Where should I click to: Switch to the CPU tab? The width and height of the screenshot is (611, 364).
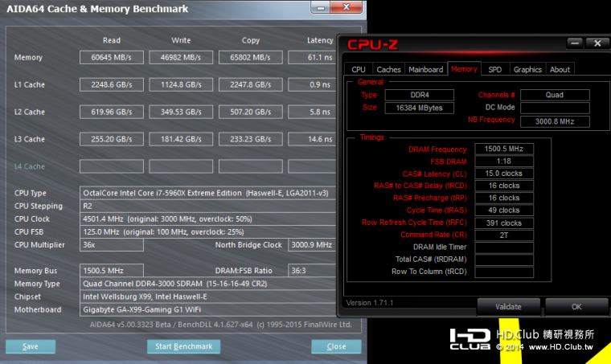pos(359,70)
